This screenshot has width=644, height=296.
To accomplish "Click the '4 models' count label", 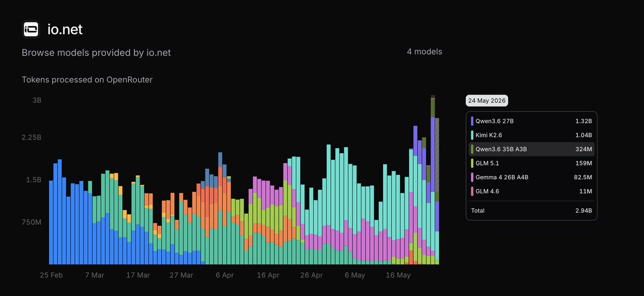I will click(x=425, y=52).
